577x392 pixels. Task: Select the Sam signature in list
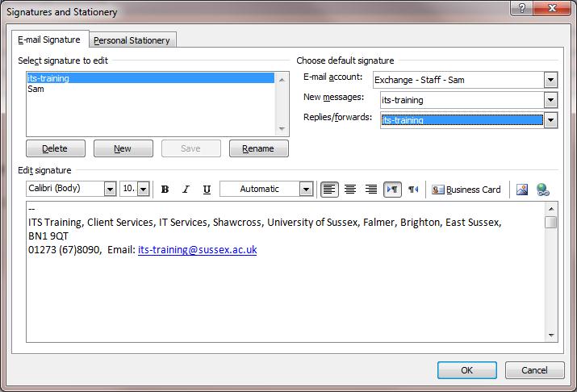pos(36,90)
